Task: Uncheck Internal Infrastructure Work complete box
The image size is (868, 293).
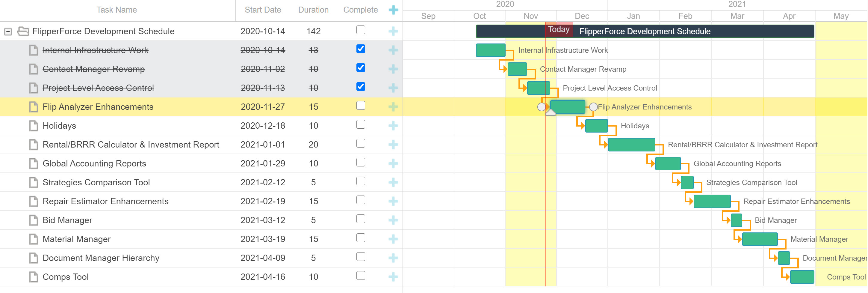Action: click(x=361, y=49)
